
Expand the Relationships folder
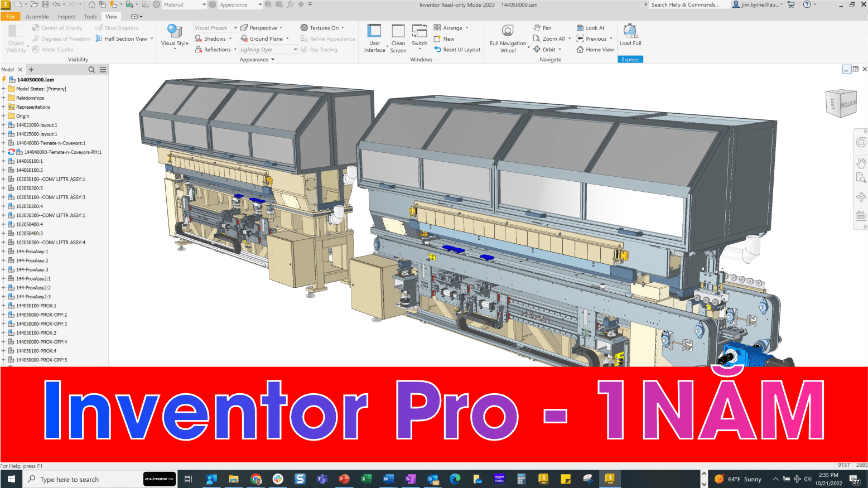3,98
